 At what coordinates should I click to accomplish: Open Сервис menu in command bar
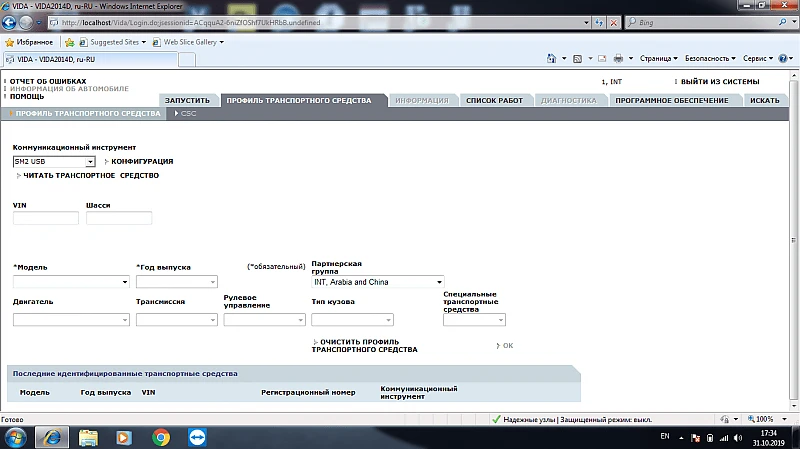(758, 59)
